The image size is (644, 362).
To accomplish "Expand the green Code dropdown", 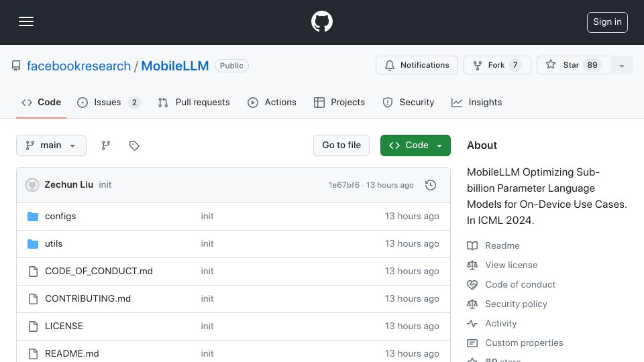I will point(415,145).
